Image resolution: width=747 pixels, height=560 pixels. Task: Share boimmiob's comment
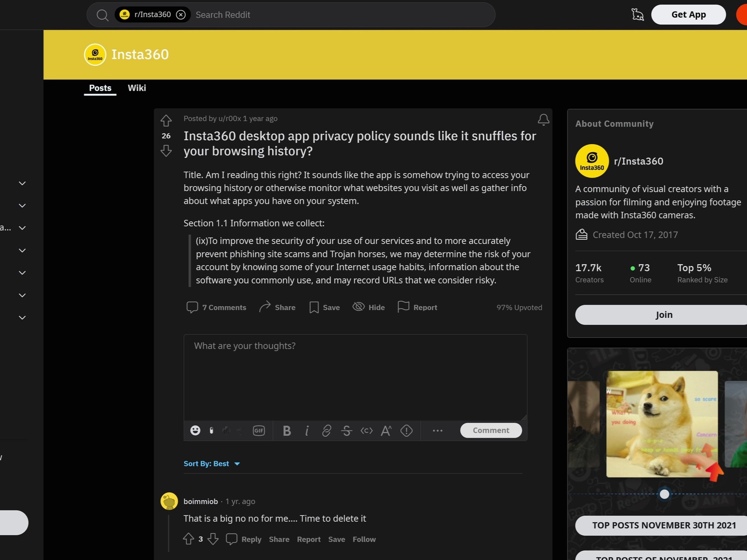coord(279,539)
